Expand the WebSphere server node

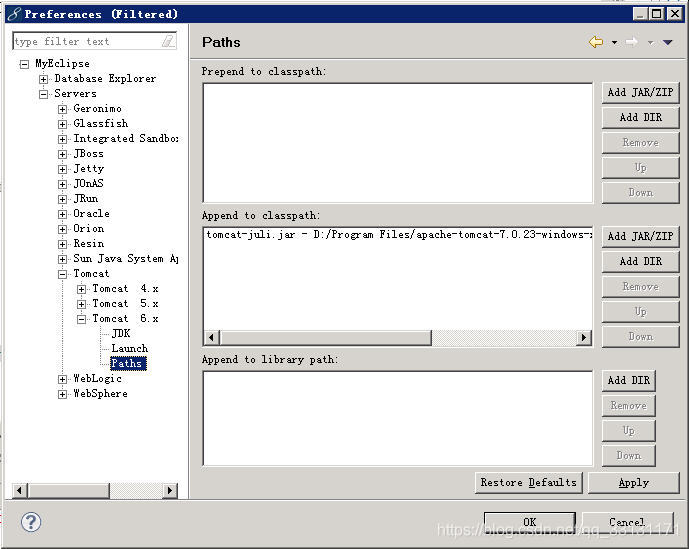[x=62, y=394]
